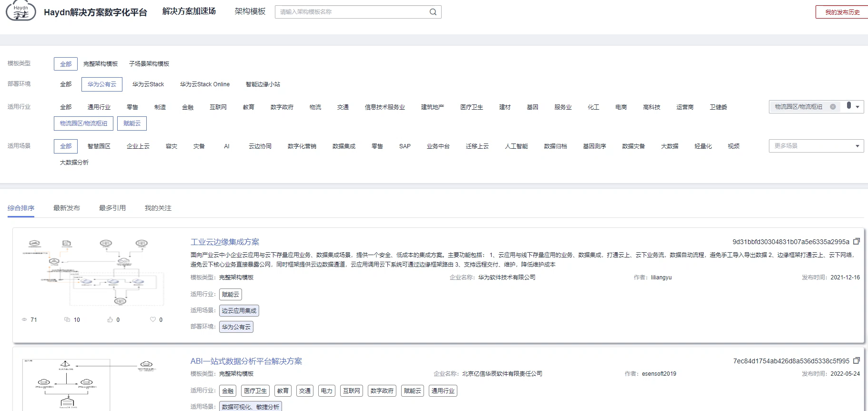Select 医疗卫生 in the industry filter row
Image resolution: width=868 pixels, height=411 pixels.
click(472, 107)
